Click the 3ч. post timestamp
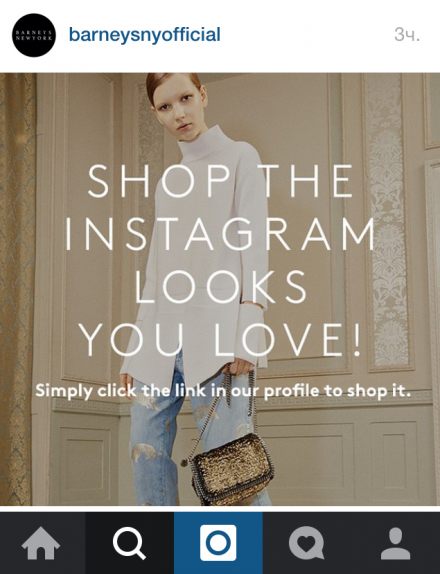This screenshot has width=440, height=574. (407, 35)
